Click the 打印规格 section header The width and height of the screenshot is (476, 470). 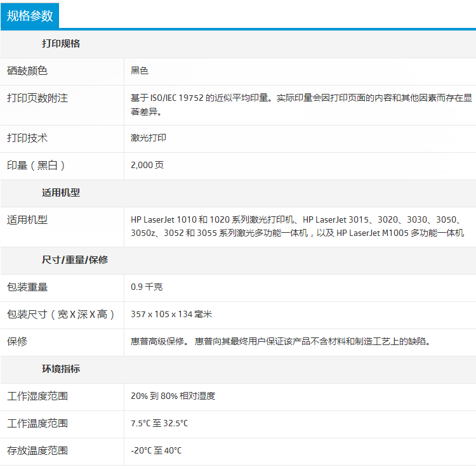(x=61, y=43)
